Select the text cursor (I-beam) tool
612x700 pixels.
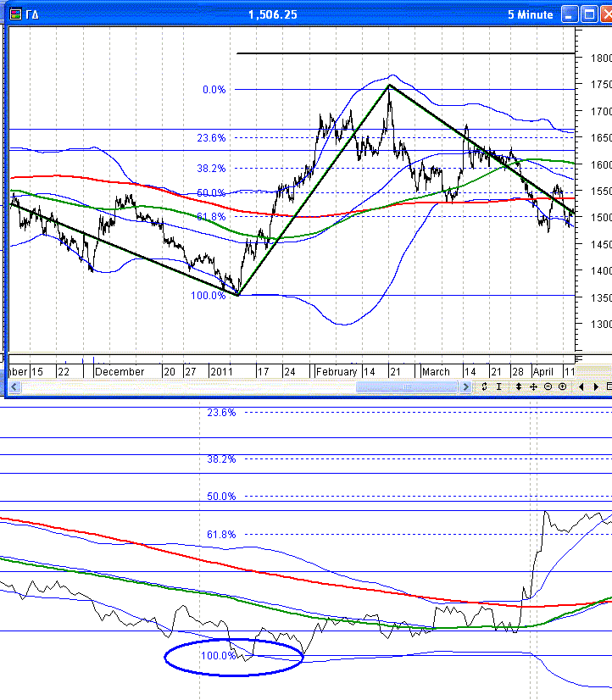click(499, 386)
